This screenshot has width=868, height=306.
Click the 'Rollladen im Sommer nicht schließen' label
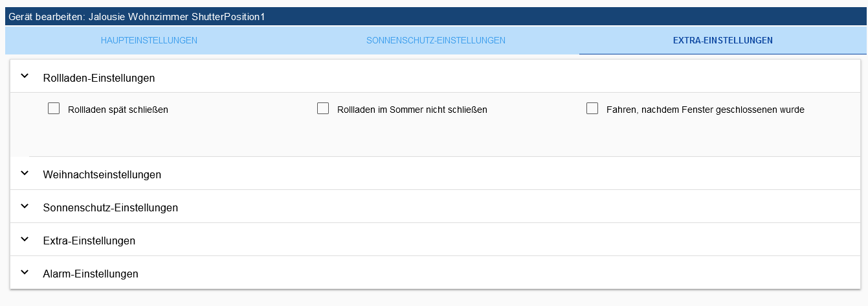pyautogui.click(x=412, y=110)
